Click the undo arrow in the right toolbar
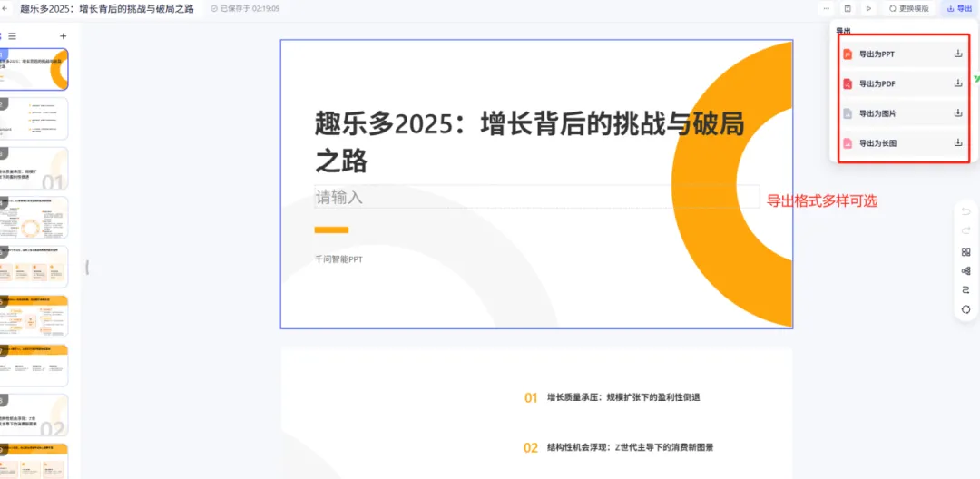980x479 pixels. pos(965,210)
